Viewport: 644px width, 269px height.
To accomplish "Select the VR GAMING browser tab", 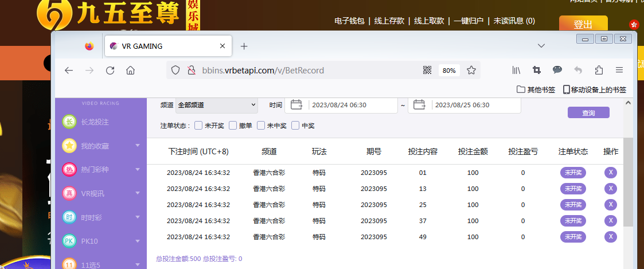I will click(166, 46).
